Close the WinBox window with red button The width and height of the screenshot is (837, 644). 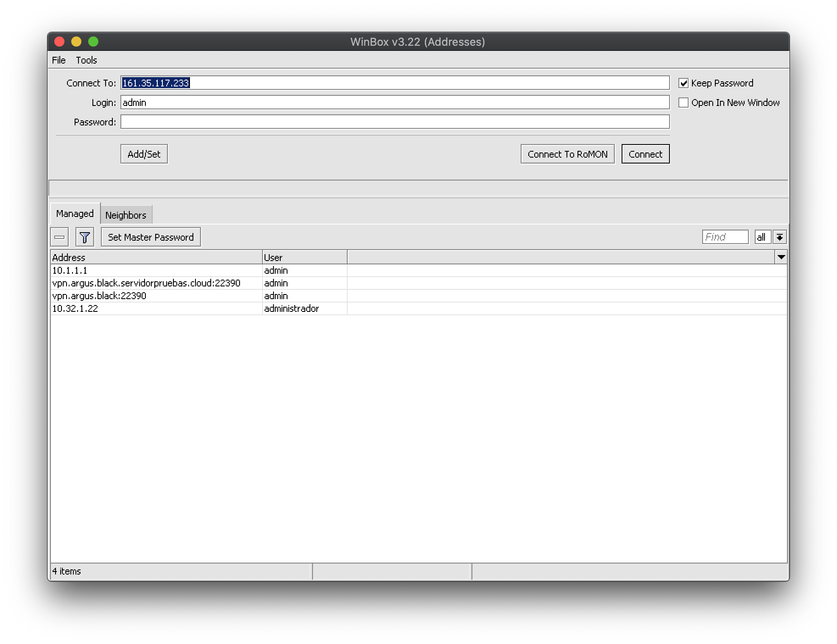point(59,42)
